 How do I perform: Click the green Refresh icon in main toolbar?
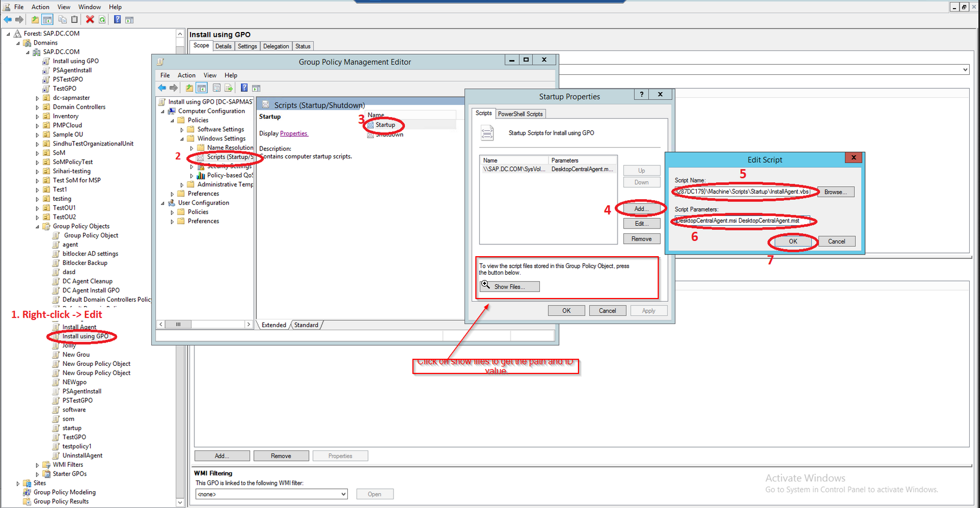click(x=102, y=20)
